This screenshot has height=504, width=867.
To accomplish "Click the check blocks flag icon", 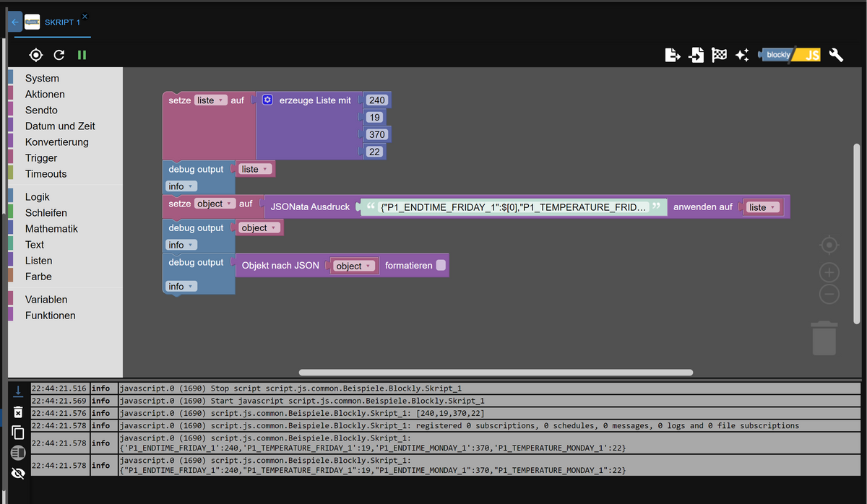I will click(719, 55).
